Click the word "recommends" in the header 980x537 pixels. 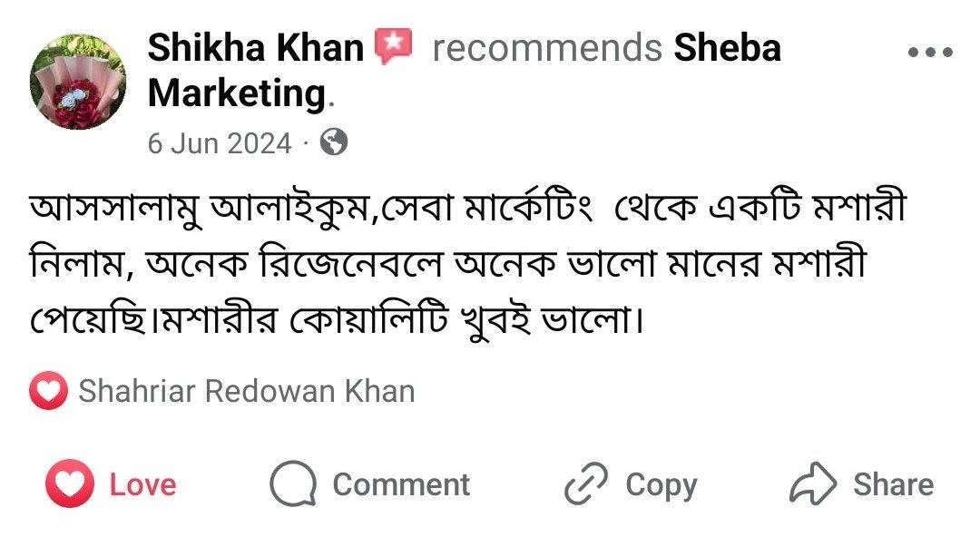point(547,47)
